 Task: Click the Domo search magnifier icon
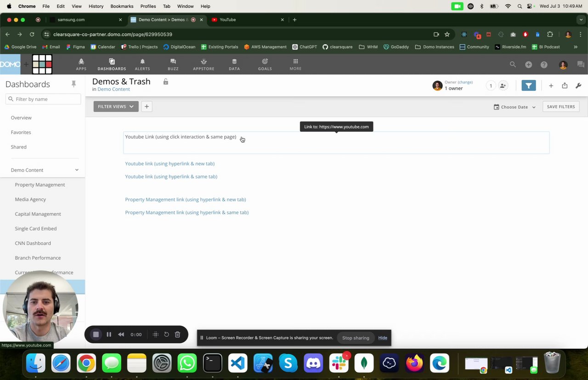tap(513, 65)
